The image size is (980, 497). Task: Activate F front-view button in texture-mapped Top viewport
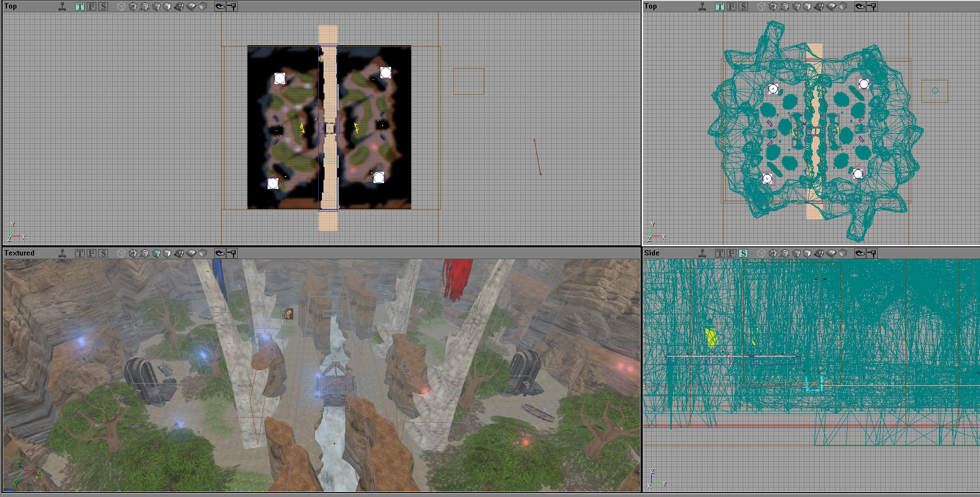[x=92, y=6]
